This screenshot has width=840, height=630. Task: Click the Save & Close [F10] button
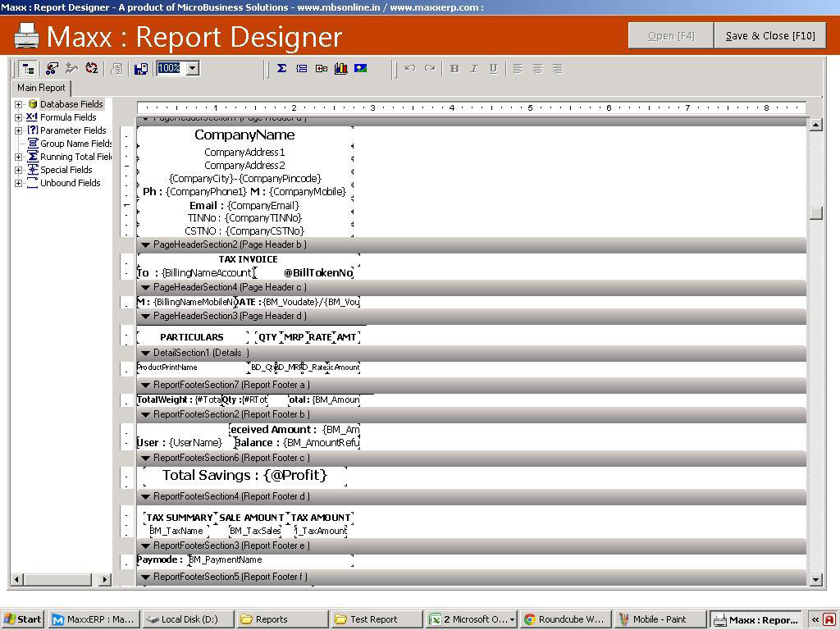click(769, 35)
